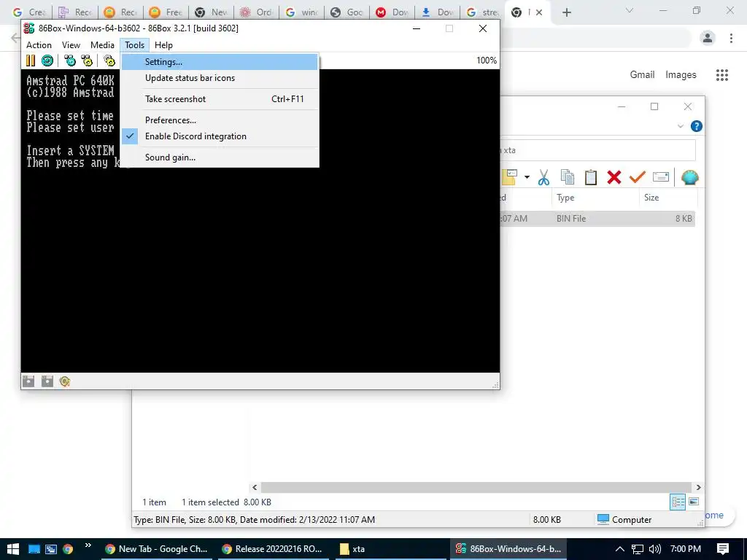Open the network tray icon
Viewport: 747px width, 560px height.
click(638, 549)
